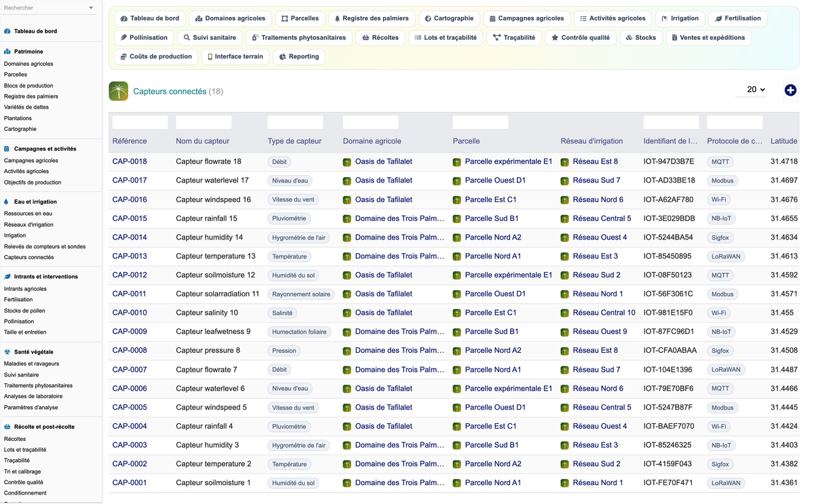Click the latitude value 31.455

tap(782, 313)
